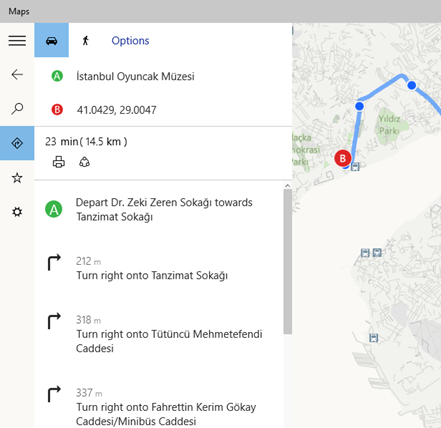
Task: Click ferry terminal icon next to B pin
Action: (x=355, y=166)
